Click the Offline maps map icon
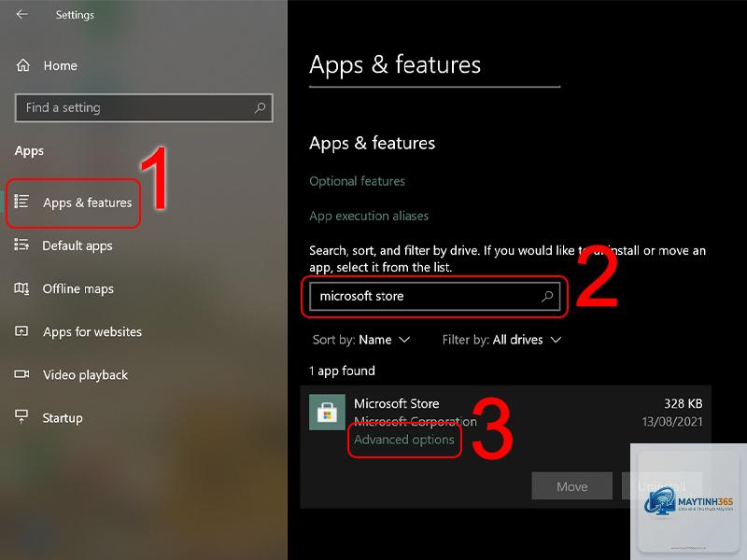The width and height of the screenshot is (747, 560). pyautogui.click(x=21, y=288)
